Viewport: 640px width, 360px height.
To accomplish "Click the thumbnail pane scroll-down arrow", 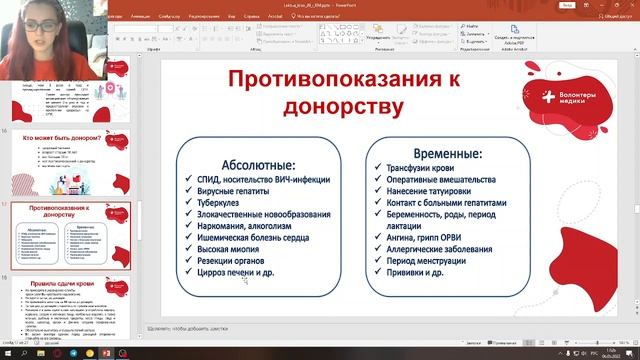I will click(140, 336).
